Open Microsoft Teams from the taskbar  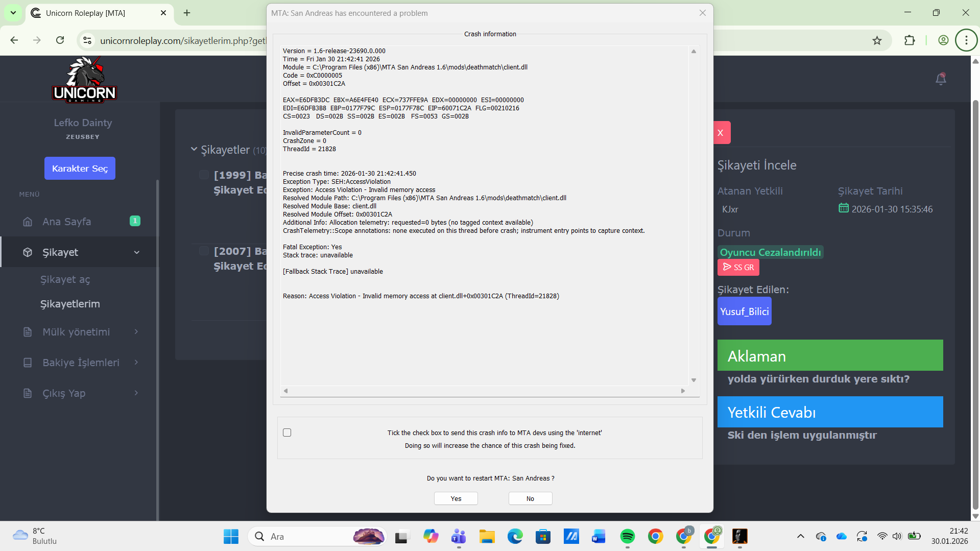coord(459,536)
